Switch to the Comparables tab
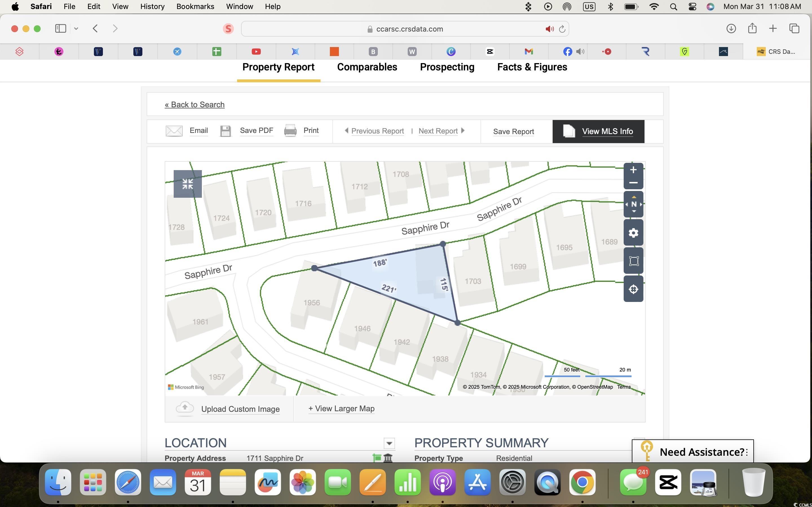 pos(367,67)
